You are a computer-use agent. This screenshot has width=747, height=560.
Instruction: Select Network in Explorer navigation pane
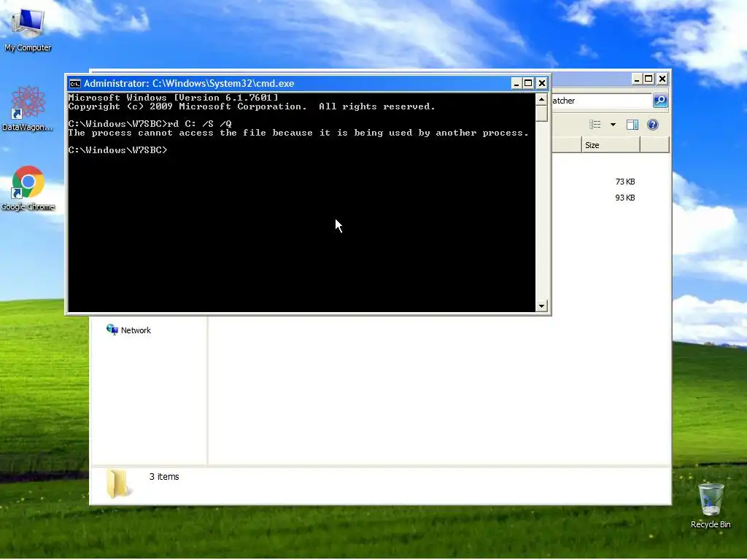[x=128, y=330]
